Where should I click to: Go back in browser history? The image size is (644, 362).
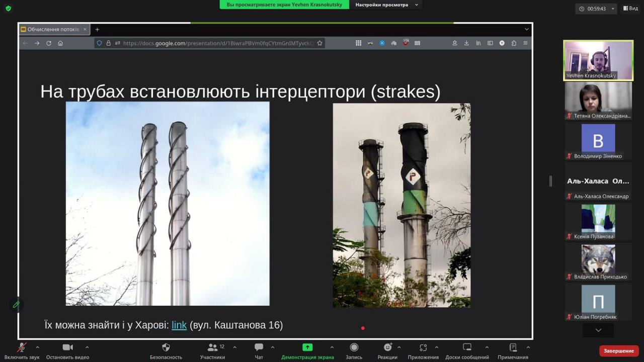click(x=25, y=43)
